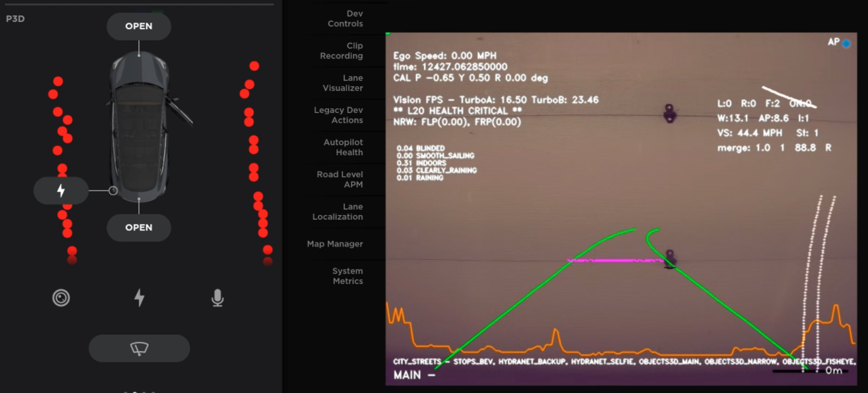Viewport: 868px width, 393px height.
Task: Switch to Lane Visualizer
Action: coord(343,83)
